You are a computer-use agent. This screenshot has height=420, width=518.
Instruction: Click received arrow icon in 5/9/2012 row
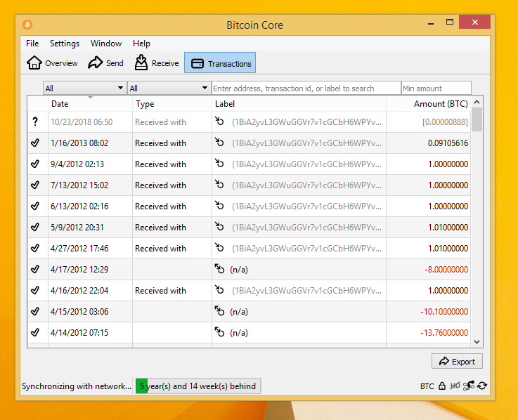tap(219, 227)
